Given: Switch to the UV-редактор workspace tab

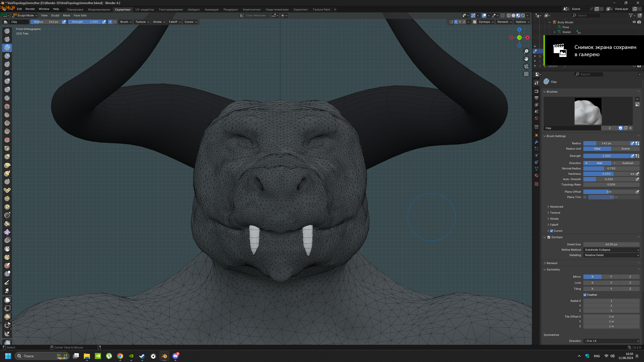Looking at the screenshot, I should [x=145, y=10].
